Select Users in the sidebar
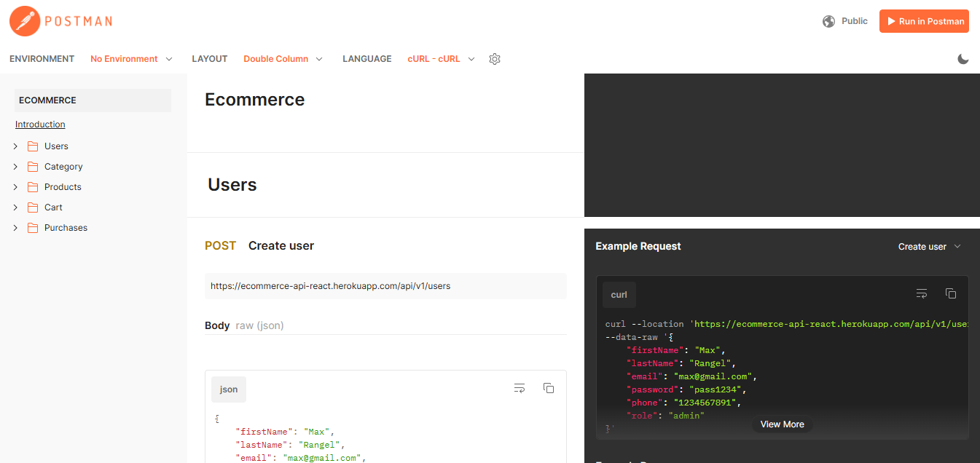The image size is (980, 463). pos(56,146)
